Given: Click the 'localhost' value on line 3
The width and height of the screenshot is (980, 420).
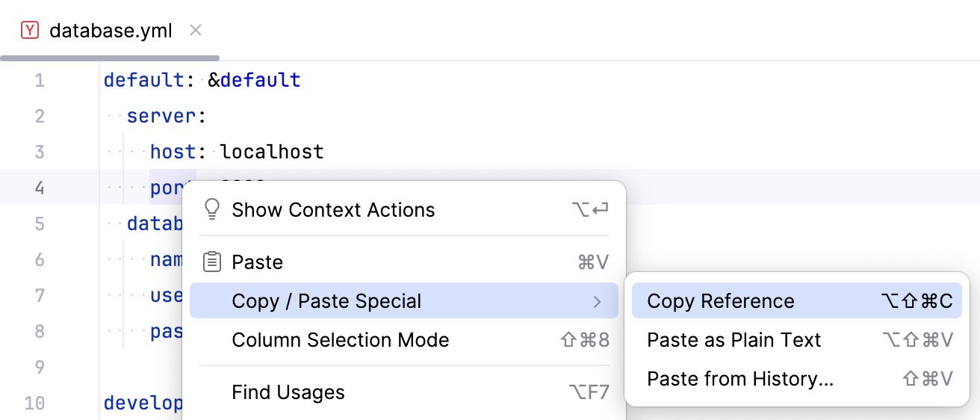Looking at the screenshot, I should tap(272, 152).
